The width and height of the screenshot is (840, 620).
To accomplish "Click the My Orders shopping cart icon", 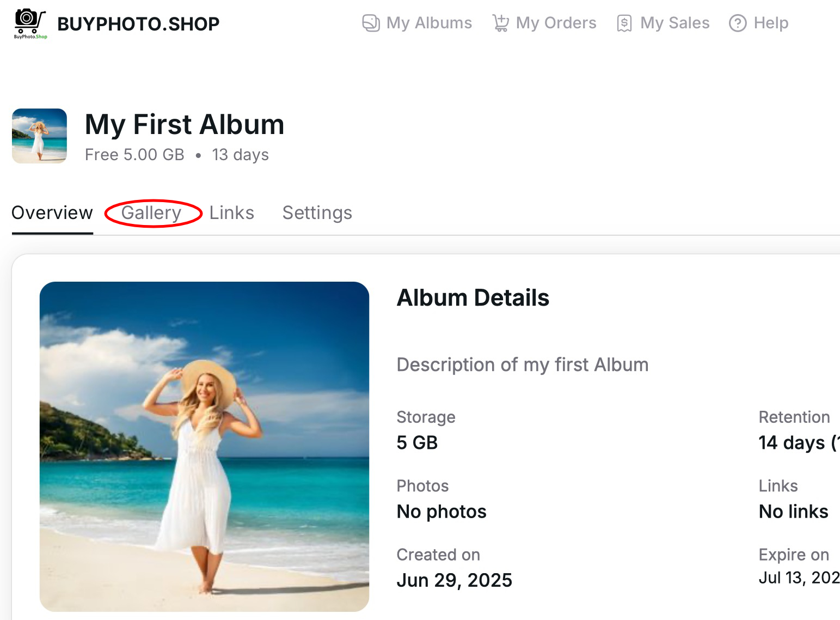I will (500, 23).
